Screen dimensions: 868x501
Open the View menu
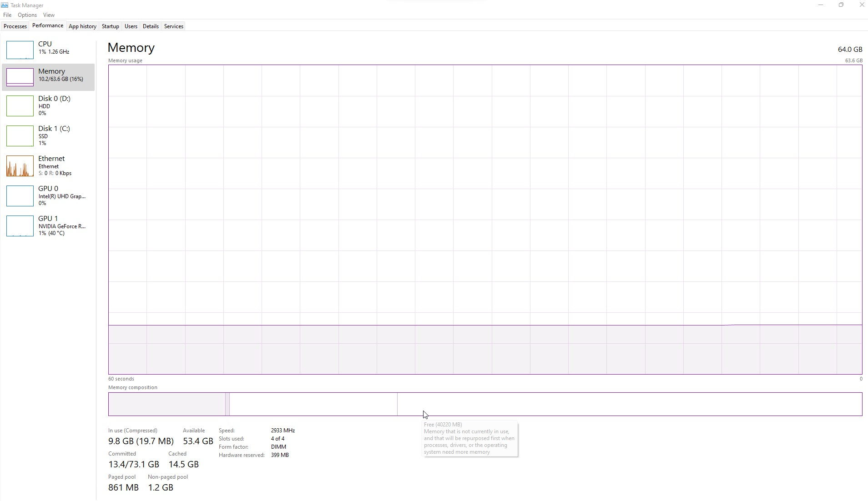(x=49, y=15)
